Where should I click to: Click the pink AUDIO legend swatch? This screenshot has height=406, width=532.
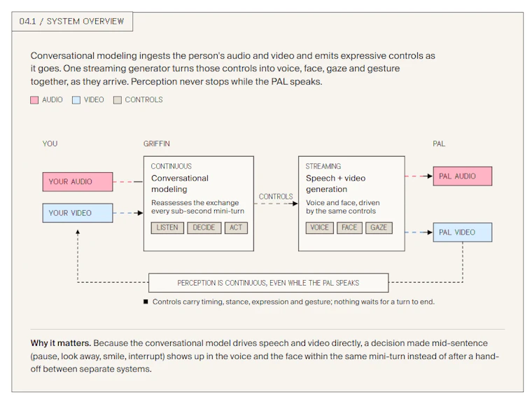[x=34, y=100]
